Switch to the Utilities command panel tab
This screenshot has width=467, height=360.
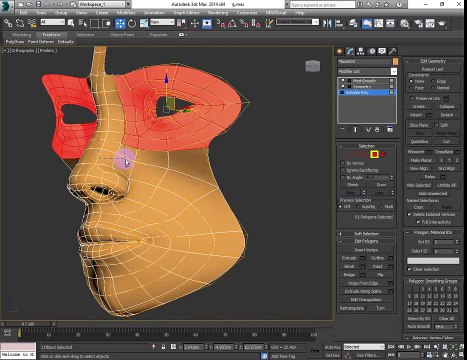[x=392, y=51]
